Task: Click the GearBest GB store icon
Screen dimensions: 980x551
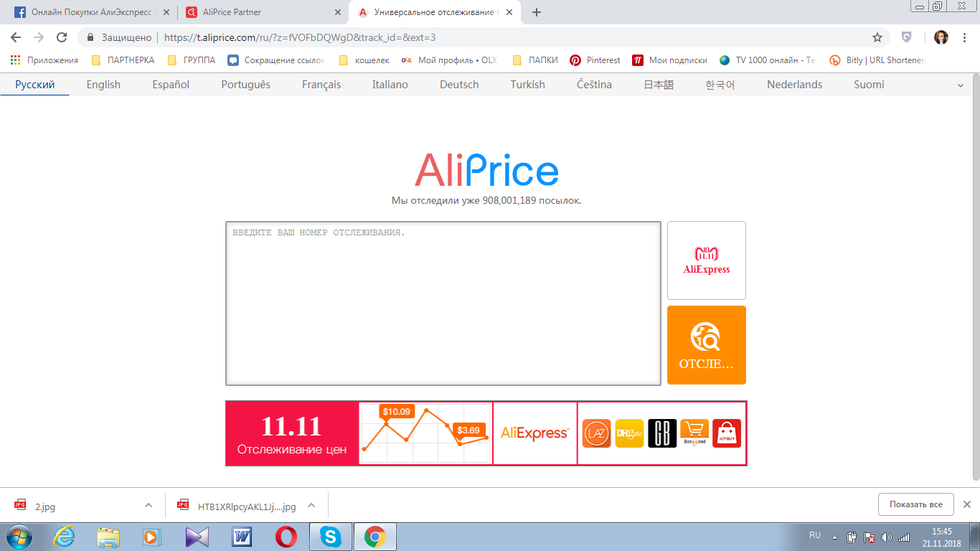Action: pos(662,433)
